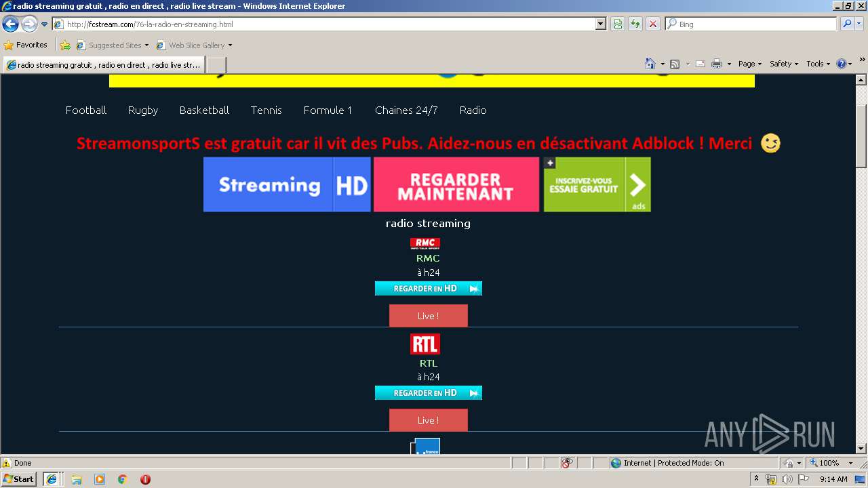868x488 pixels.
Task: Stop loading with the red X icon
Action: [x=653, y=24]
